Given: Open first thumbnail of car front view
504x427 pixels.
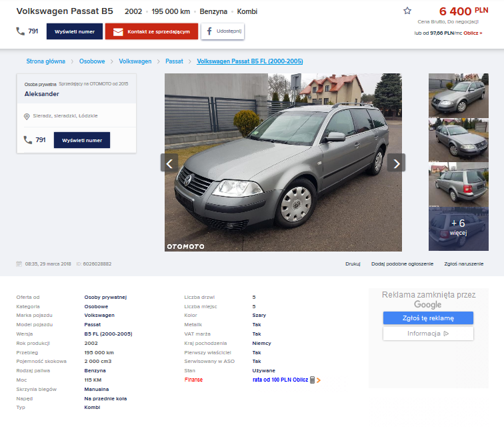Looking at the screenshot, I should 459,95.
